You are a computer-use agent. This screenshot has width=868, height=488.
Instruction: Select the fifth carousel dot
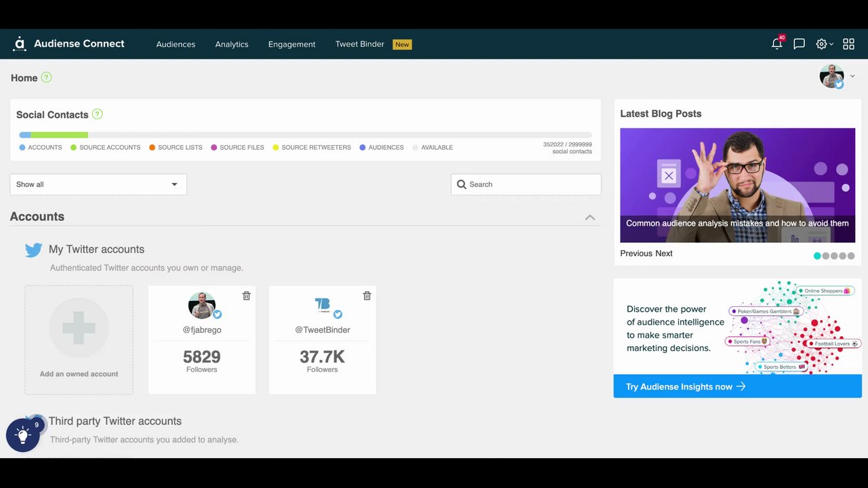coord(851,256)
